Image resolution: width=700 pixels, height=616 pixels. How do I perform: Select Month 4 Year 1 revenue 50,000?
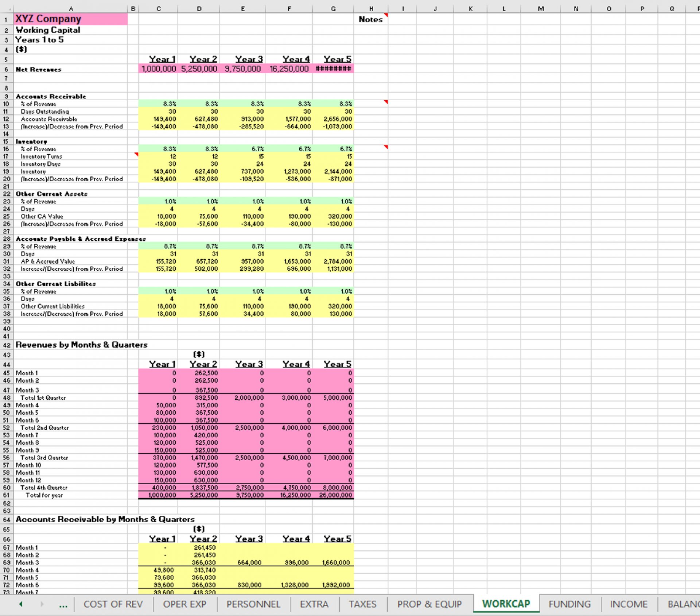pyautogui.click(x=158, y=405)
